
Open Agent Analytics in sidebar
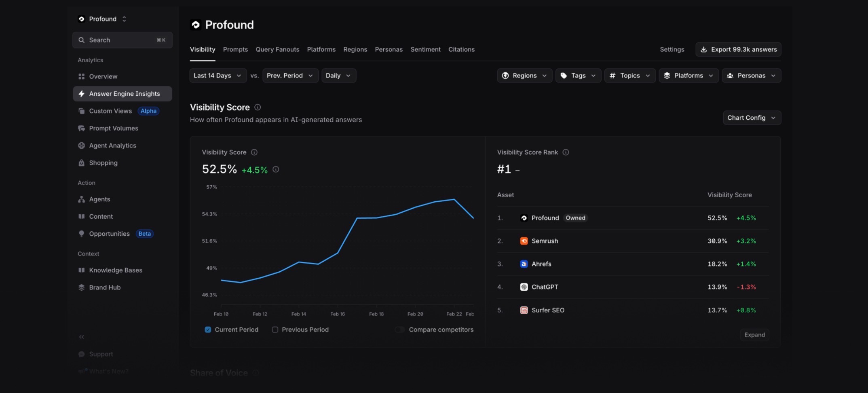pos(122,146)
